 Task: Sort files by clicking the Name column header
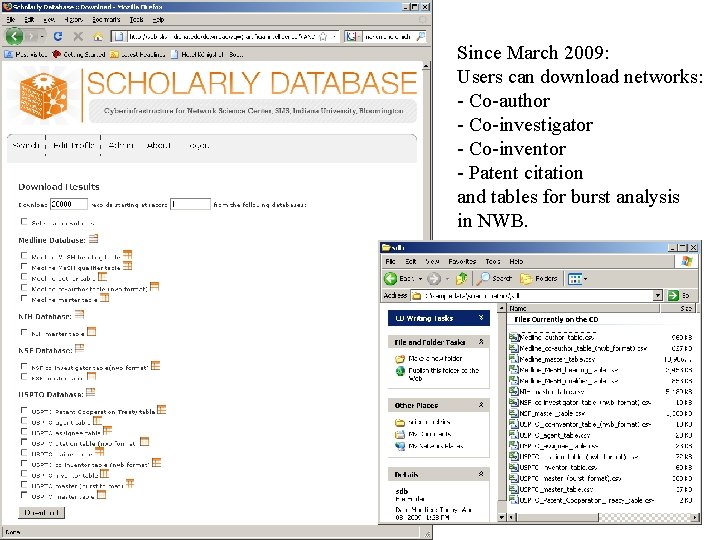[584, 308]
